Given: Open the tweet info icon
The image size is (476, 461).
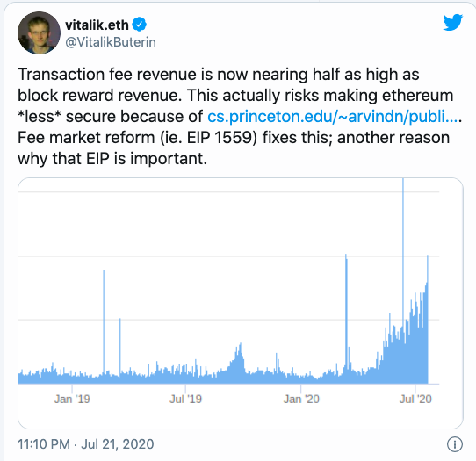Looking at the screenshot, I should click(455, 444).
